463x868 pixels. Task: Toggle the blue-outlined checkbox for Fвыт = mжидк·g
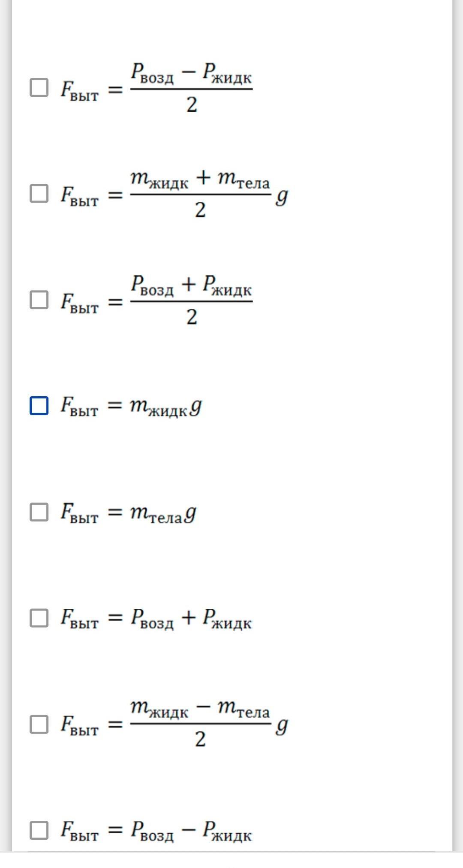(x=39, y=406)
